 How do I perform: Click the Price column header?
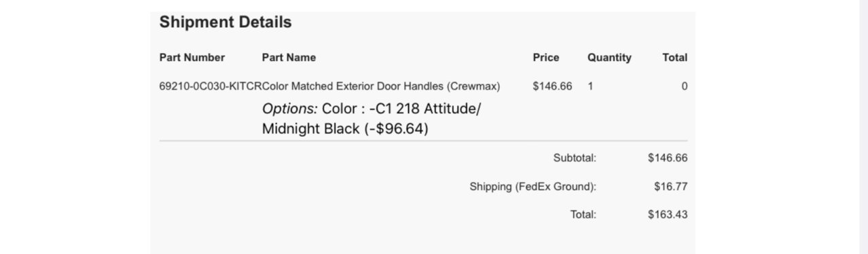546,58
